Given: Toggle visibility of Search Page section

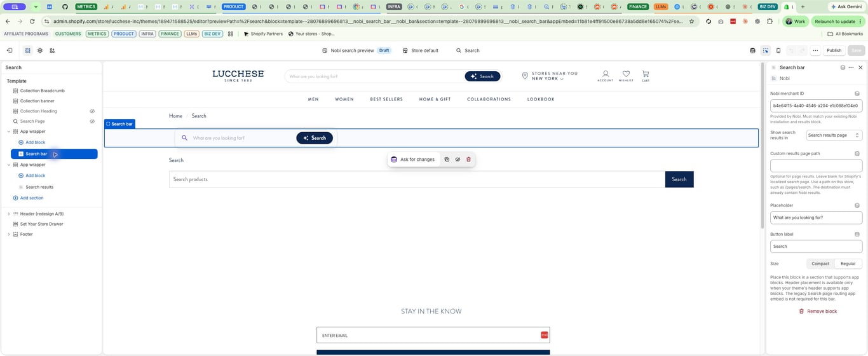Looking at the screenshot, I should click(92, 121).
